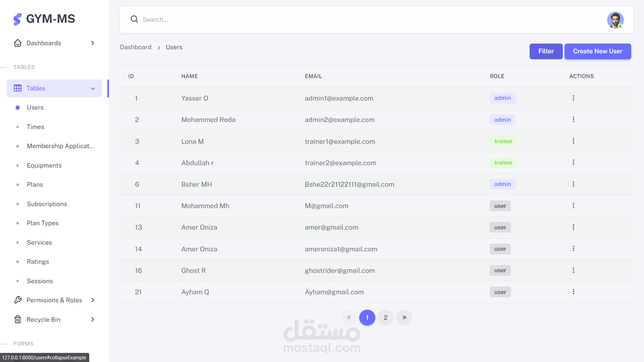The height and width of the screenshot is (362, 644).
Task: Open actions menu for Ayham Q
Action: click(573, 292)
